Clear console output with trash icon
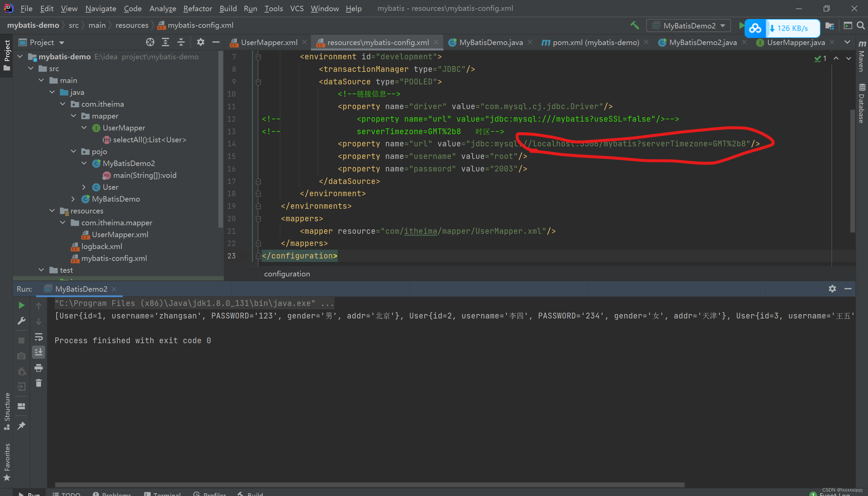Screen dimensions: 868x496 point(39,383)
